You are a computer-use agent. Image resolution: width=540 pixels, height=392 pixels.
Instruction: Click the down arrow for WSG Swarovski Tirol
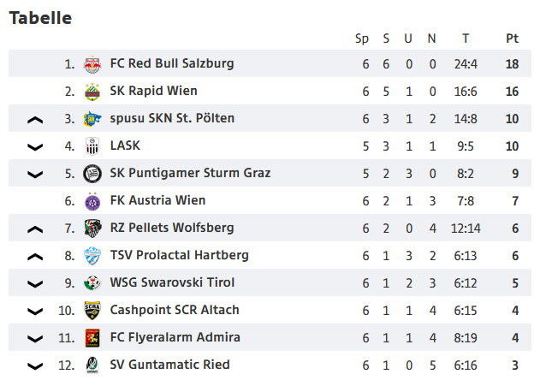click(x=35, y=284)
